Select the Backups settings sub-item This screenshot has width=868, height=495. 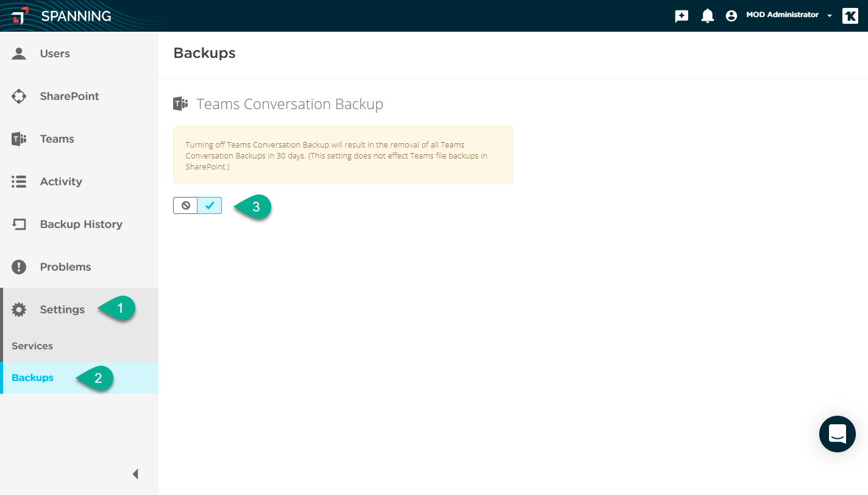point(79,378)
